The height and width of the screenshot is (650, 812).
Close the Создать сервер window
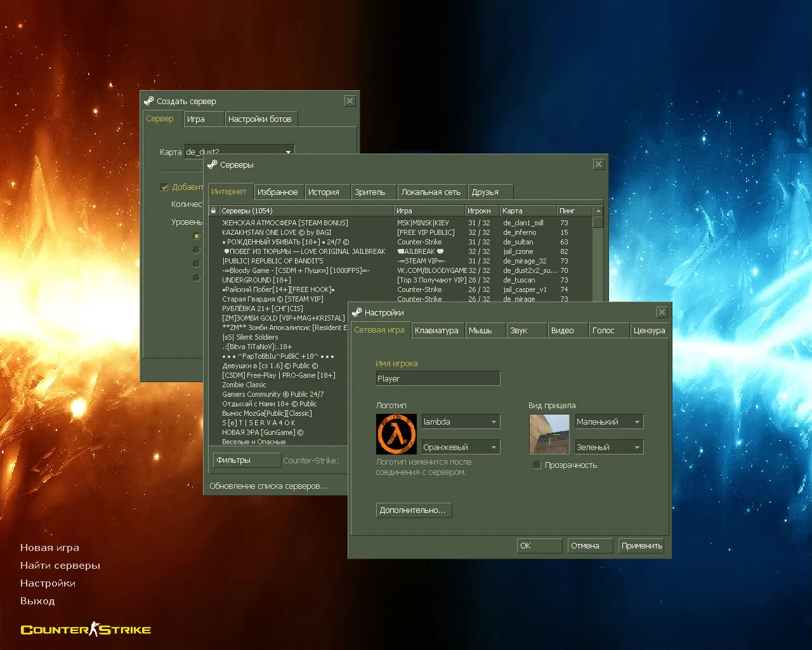[350, 101]
